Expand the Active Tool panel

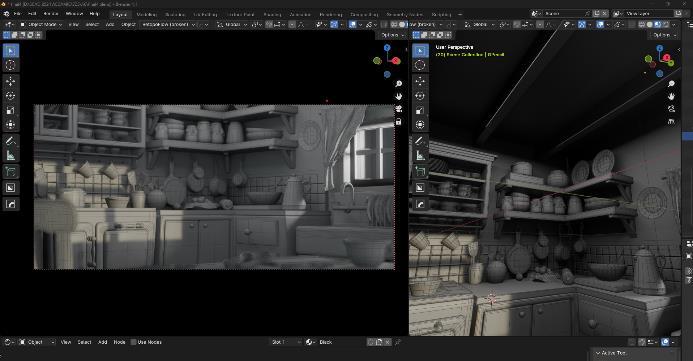(x=611, y=353)
